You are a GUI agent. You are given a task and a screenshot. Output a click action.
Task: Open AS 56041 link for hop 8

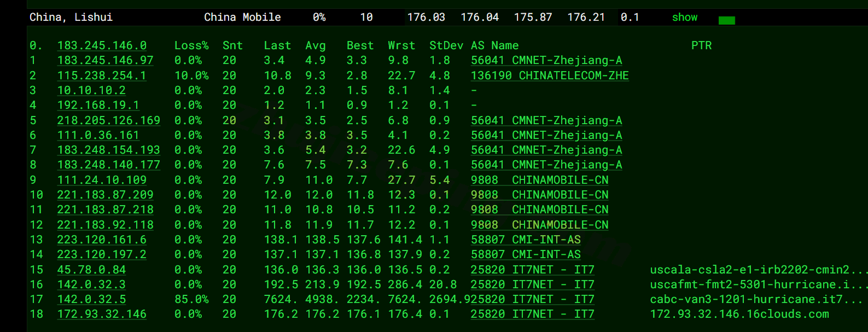tap(546, 165)
